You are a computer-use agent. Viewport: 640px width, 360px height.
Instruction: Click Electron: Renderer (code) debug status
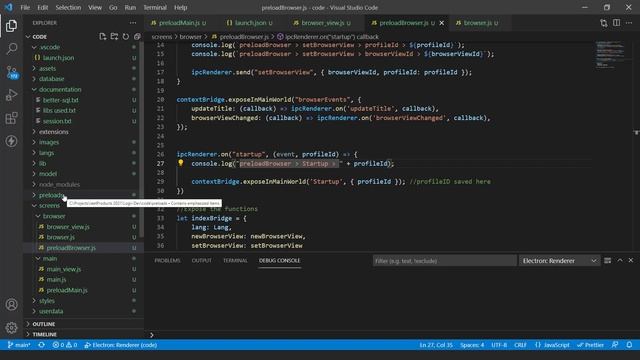coord(121,345)
